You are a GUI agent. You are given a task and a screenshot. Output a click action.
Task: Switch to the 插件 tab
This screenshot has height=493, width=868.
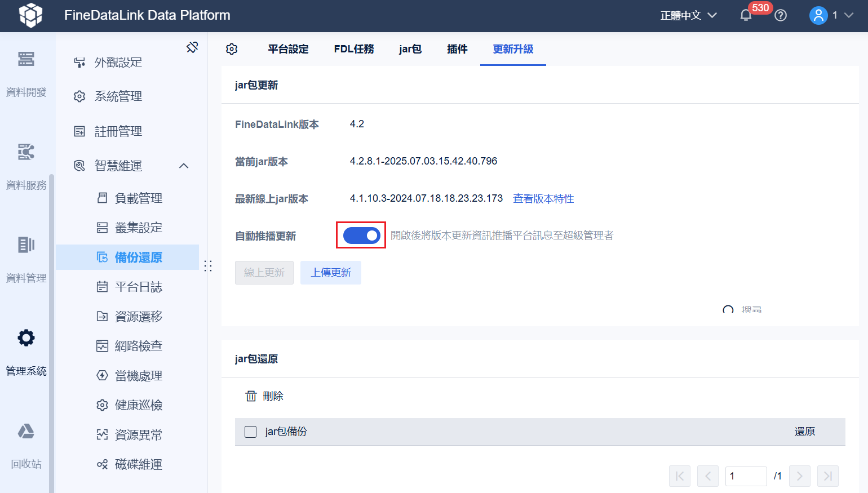(x=457, y=49)
